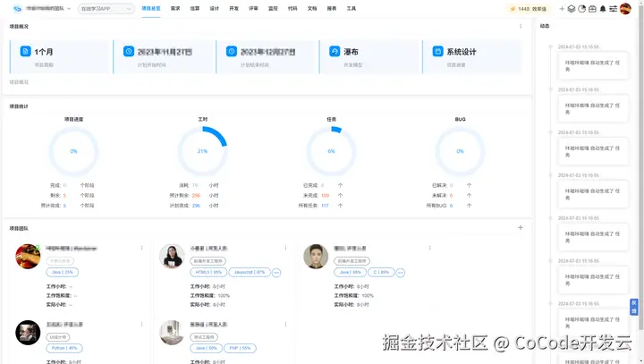This screenshot has height=364, width=644.
Task: Click the clock icon on end date card
Action: (232, 51)
